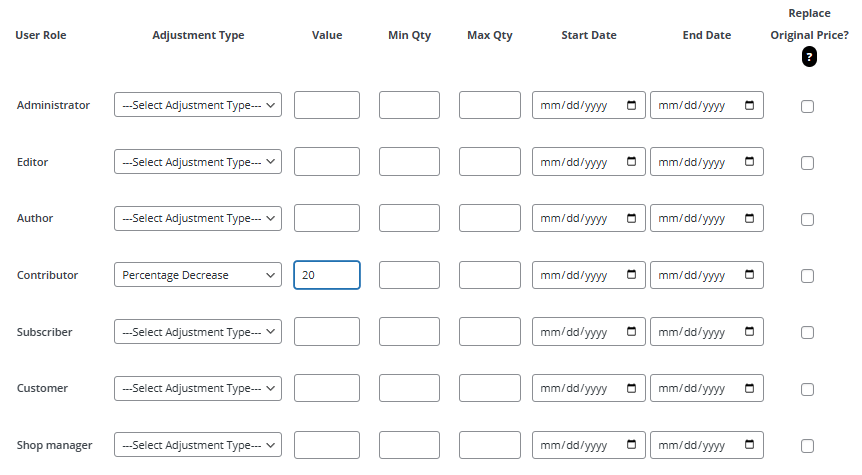Check Replace Original Price for Subscriber
This screenshot has width=862, height=475.
808,333
